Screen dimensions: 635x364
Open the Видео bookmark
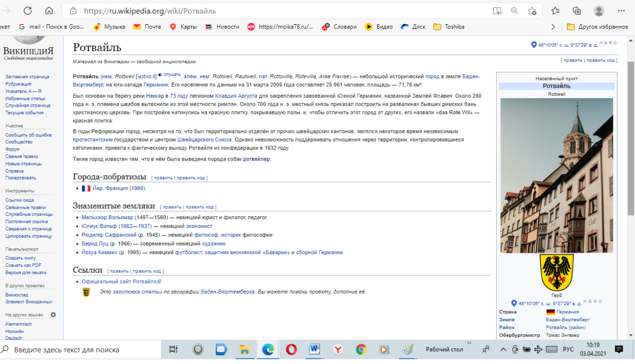(x=379, y=27)
